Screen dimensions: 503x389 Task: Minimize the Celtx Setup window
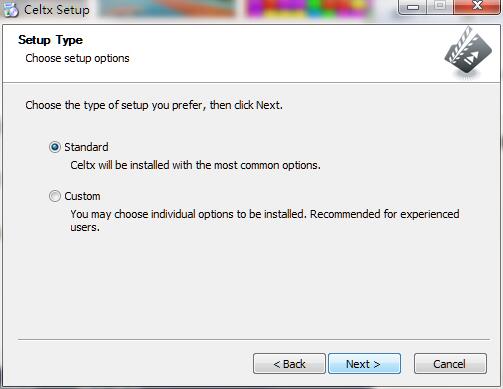coord(412,7)
